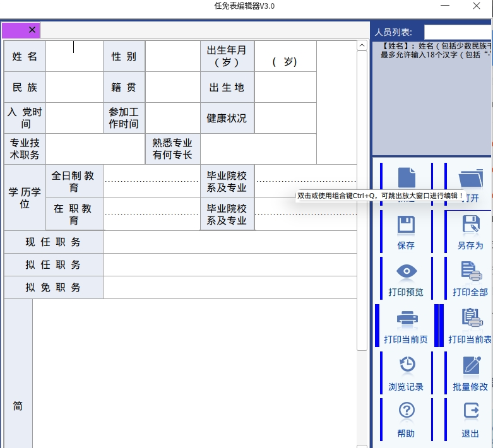Minimize the 任免表编辑器 window

pos(445,6)
